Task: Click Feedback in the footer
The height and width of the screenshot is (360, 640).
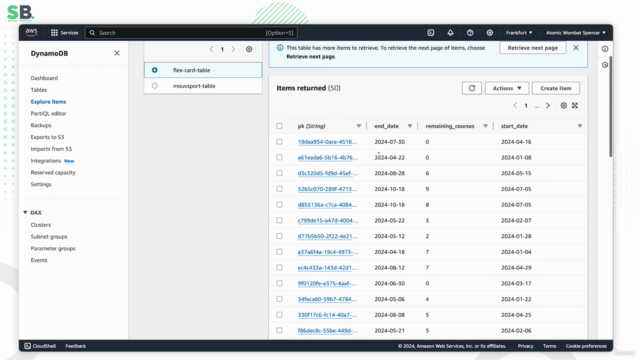Action: pyautogui.click(x=76, y=346)
